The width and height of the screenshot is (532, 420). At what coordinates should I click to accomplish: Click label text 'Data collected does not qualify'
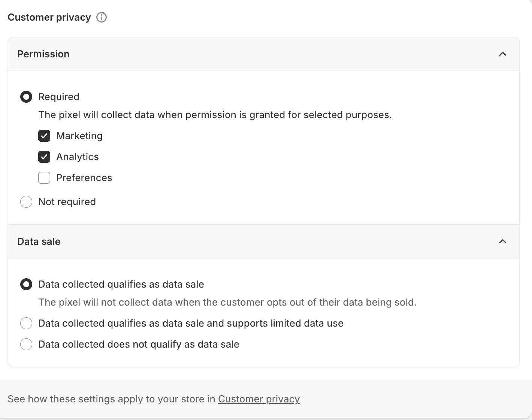click(x=139, y=344)
